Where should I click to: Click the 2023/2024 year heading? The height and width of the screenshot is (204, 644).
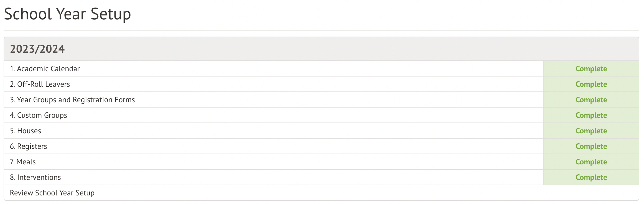click(37, 49)
